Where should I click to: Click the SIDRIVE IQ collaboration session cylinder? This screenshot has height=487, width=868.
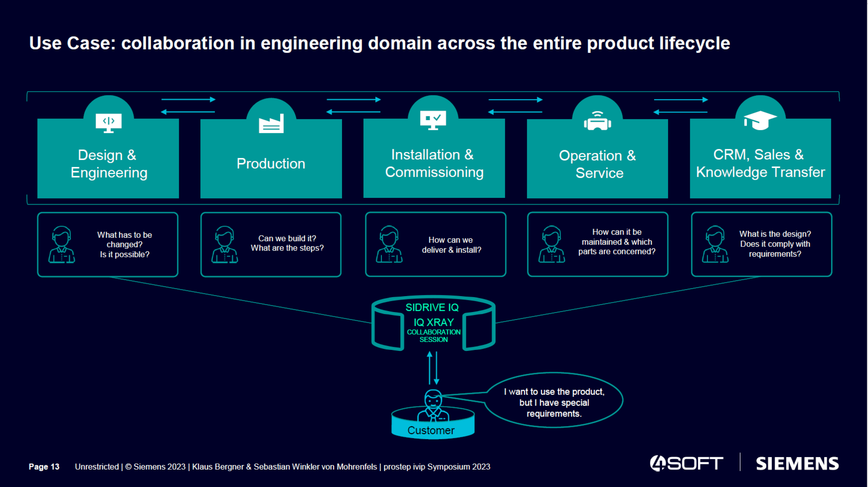pyautogui.click(x=433, y=323)
